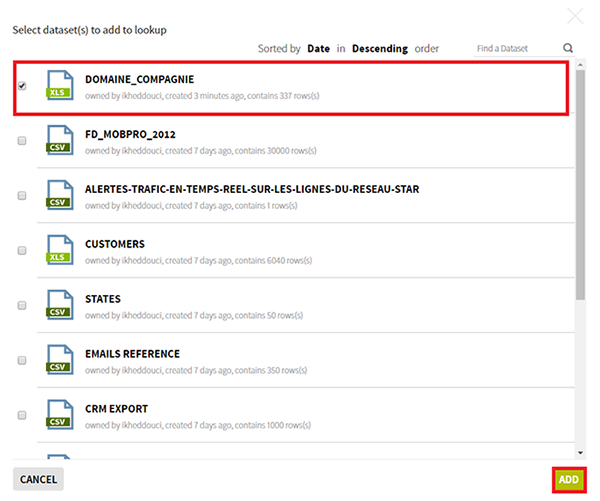
Task: Select the CRM EXPORT dataset name
Action: coord(116,409)
